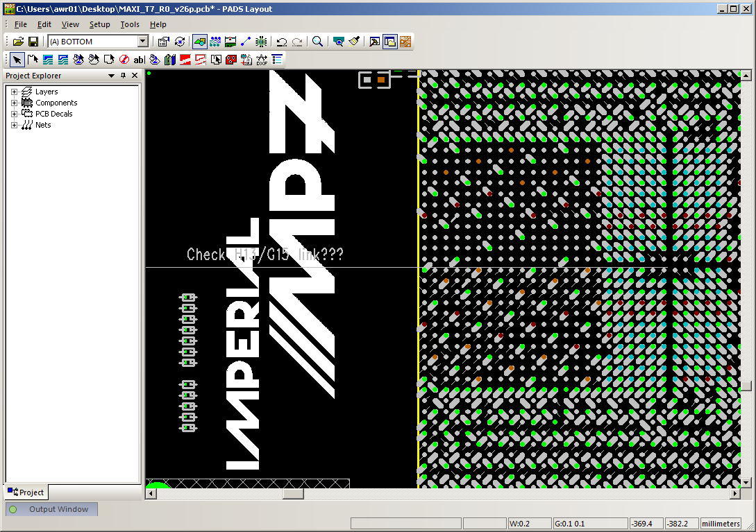Viewport: 756px width, 532px height.
Task: Click the orange PADS icon in the toolbar
Action: click(x=405, y=42)
